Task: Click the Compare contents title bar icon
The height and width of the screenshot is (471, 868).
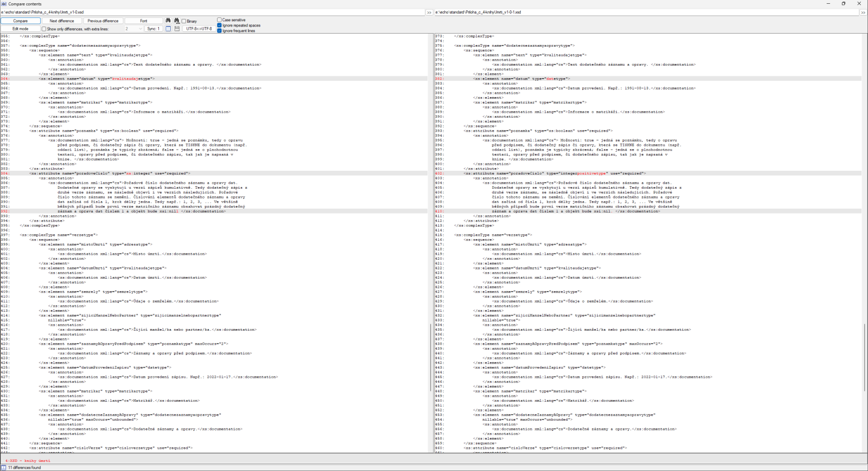Action: tap(4, 4)
